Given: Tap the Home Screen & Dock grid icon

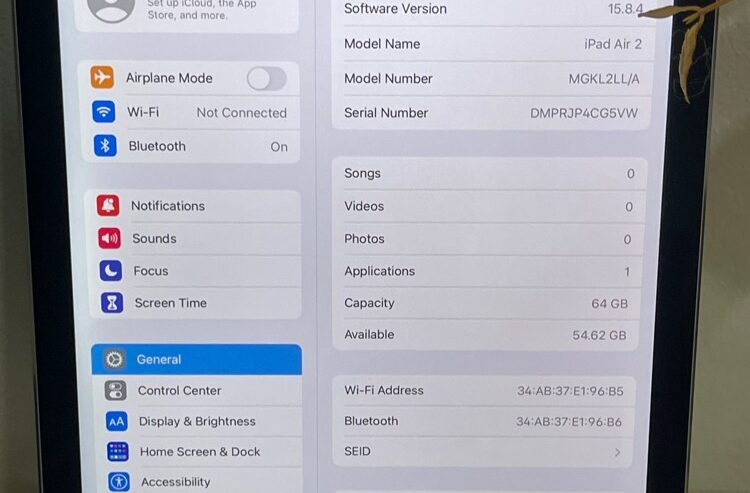Looking at the screenshot, I should coord(118,451).
